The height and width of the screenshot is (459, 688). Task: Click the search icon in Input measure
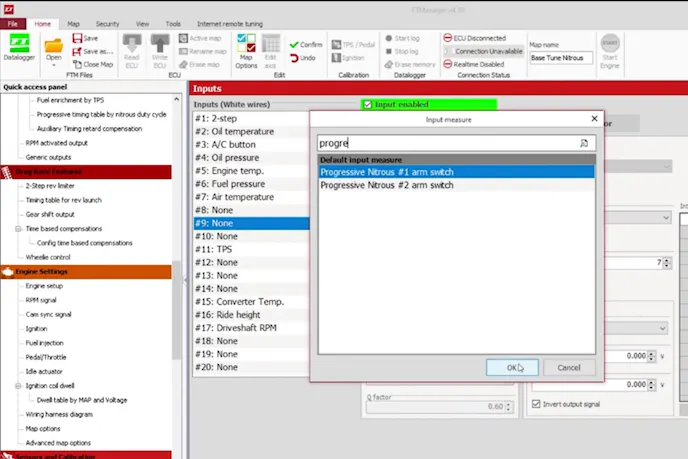click(584, 143)
